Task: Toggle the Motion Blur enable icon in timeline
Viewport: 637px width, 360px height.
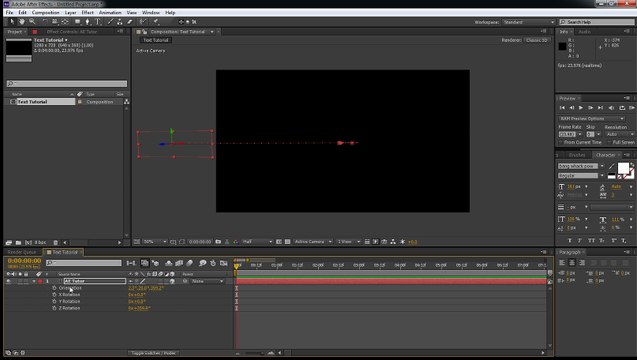Action: point(190,263)
